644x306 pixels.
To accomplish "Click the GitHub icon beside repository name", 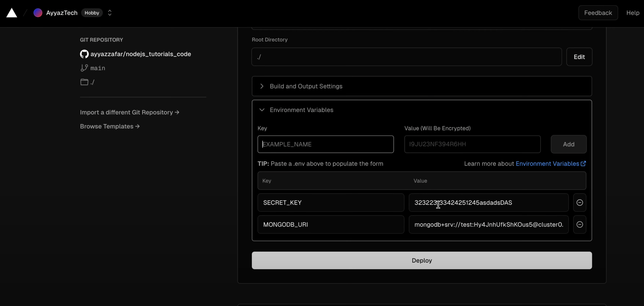I will click(84, 54).
